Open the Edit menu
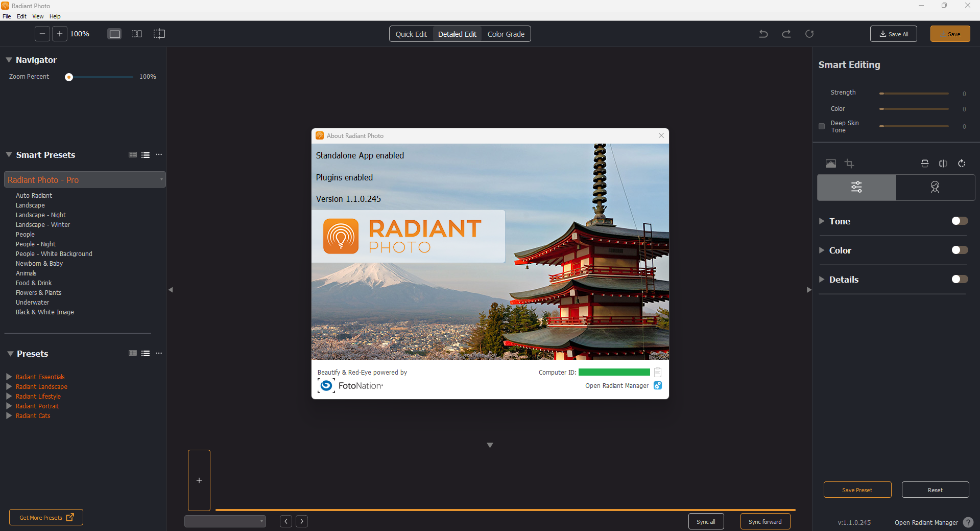 point(21,16)
